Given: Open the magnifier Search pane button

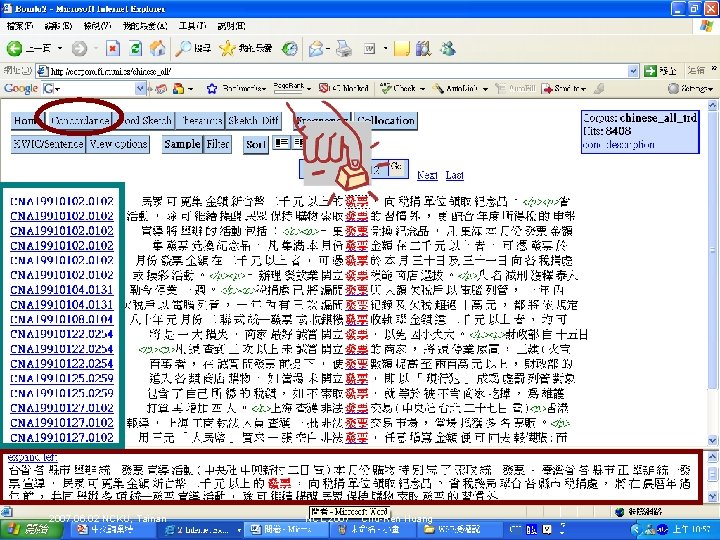Looking at the screenshot, I should coord(193,48).
